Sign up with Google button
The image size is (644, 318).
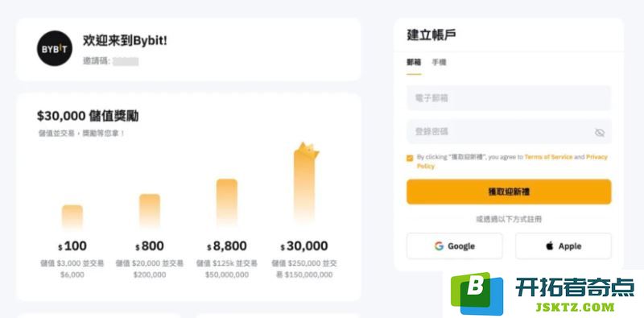point(454,246)
